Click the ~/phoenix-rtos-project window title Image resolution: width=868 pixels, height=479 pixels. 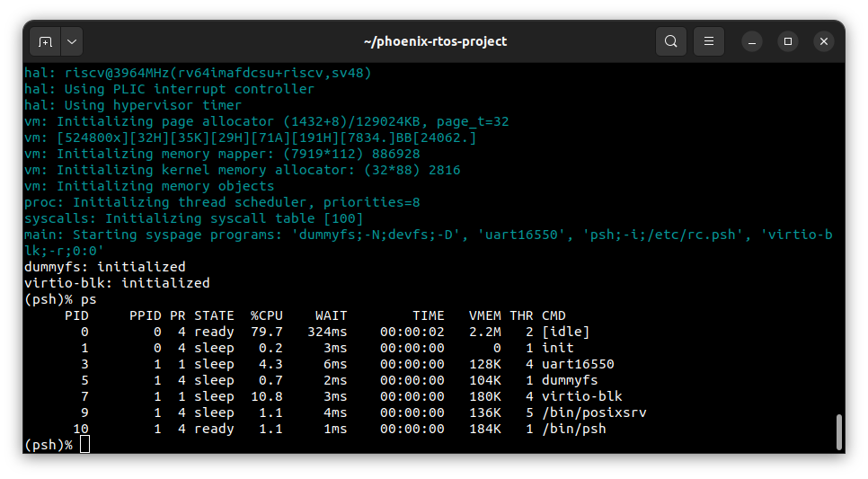pos(435,41)
